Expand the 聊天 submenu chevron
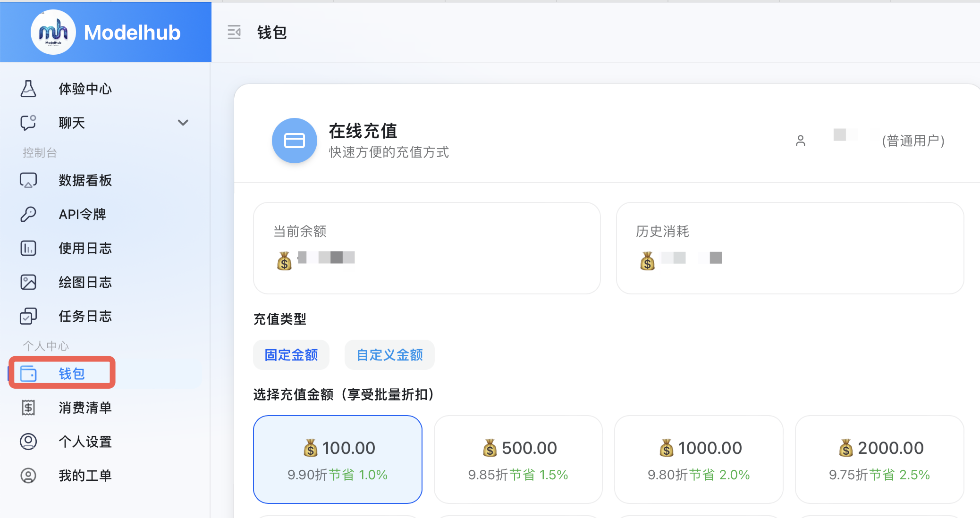Screen dimensions: 980x518 (x=183, y=123)
